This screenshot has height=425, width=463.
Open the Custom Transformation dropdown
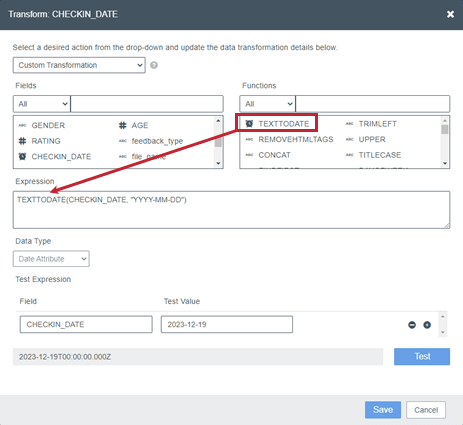click(x=79, y=65)
